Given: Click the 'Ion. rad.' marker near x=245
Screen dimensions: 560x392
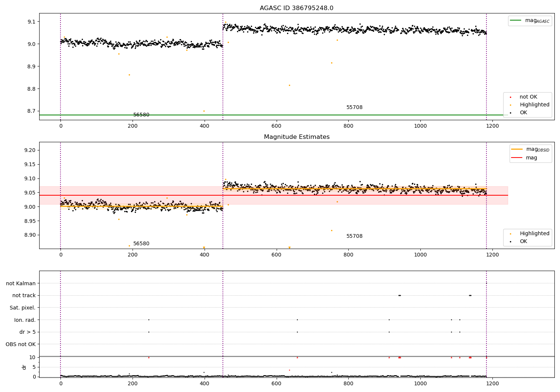Looking at the screenshot, I should [x=149, y=320].
